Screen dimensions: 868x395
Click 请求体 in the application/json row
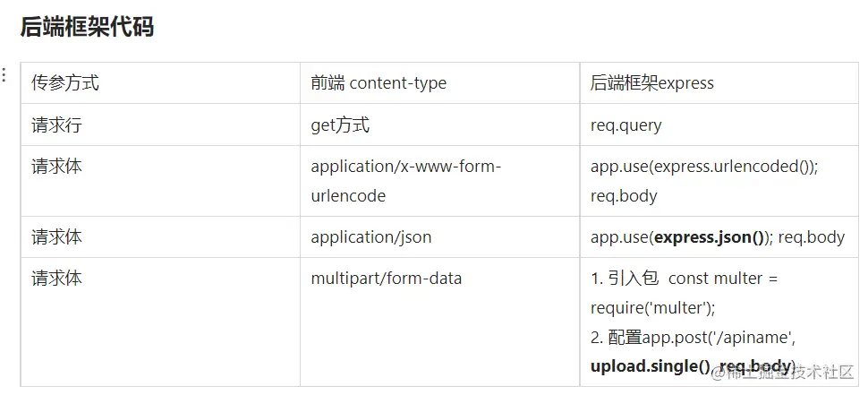(56, 237)
